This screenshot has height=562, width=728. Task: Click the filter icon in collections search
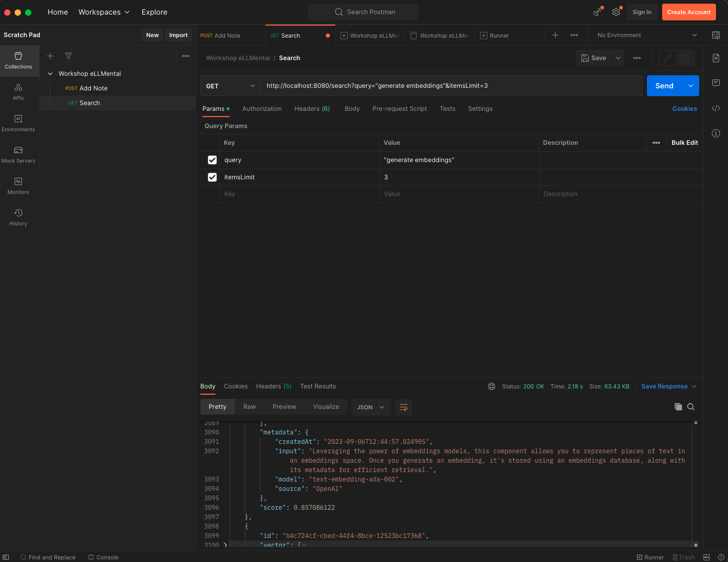(69, 56)
